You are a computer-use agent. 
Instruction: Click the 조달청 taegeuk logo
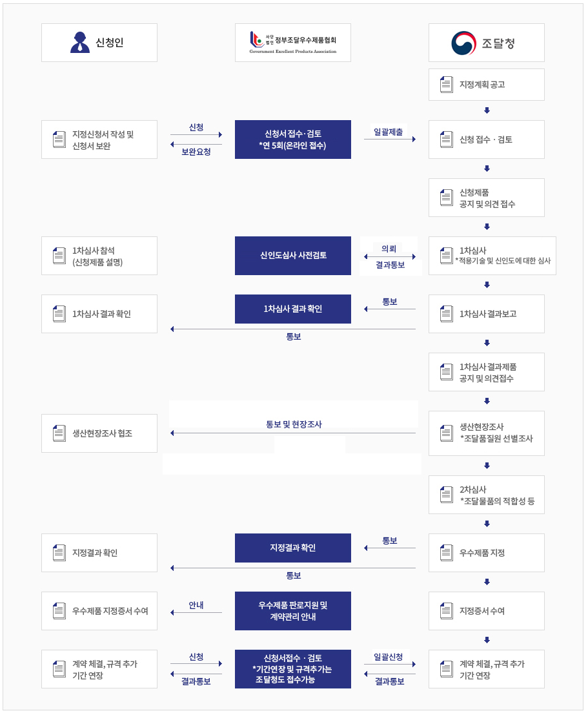(x=463, y=43)
